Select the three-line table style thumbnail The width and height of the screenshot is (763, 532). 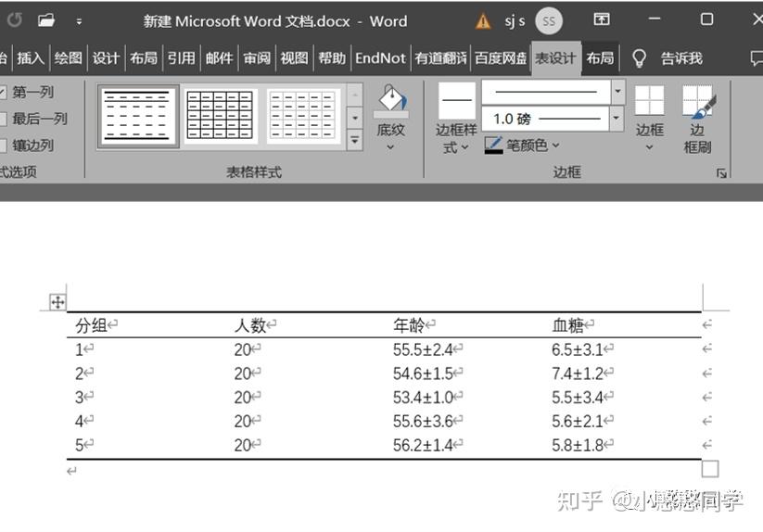138,116
